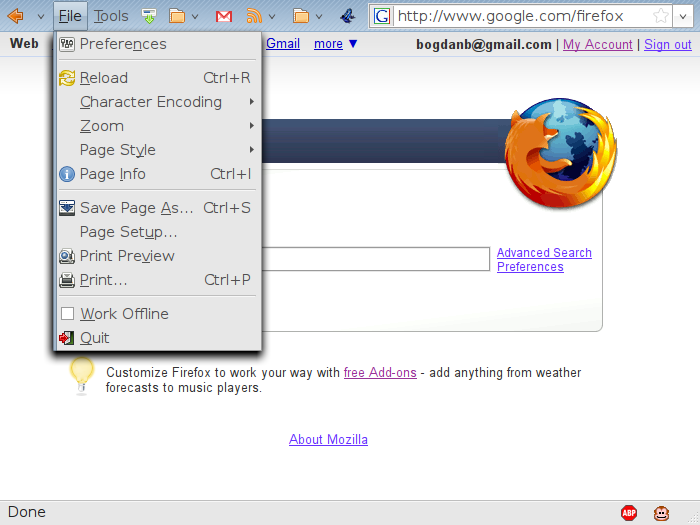Image resolution: width=700 pixels, height=525 pixels.
Task: Click the Done status bar text
Action: coord(27,512)
